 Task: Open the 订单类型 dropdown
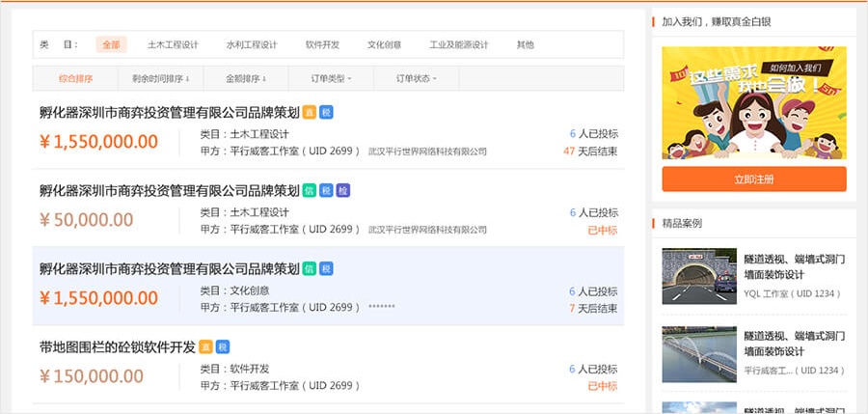(332, 79)
